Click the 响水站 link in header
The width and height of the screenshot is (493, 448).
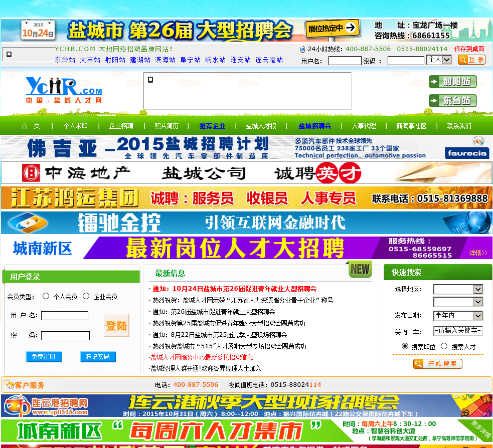[215, 60]
